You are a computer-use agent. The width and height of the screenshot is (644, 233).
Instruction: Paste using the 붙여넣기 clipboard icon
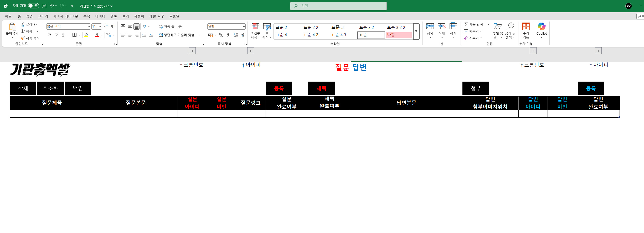pyautogui.click(x=12, y=27)
